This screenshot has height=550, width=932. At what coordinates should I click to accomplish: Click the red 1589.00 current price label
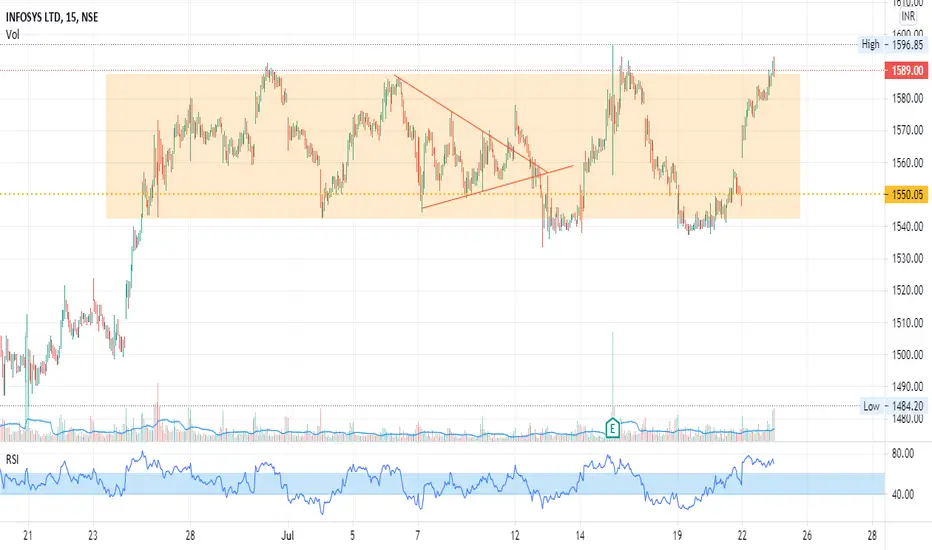tap(906, 71)
